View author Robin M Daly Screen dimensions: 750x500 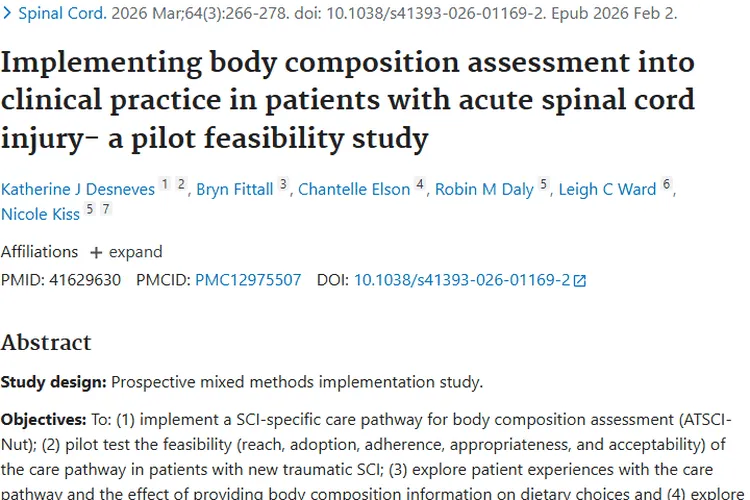[484, 189]
